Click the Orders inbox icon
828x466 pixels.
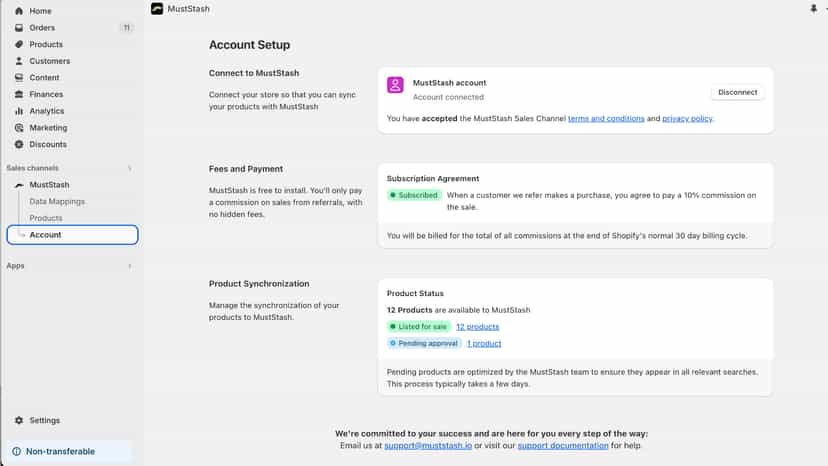point(19,27)
